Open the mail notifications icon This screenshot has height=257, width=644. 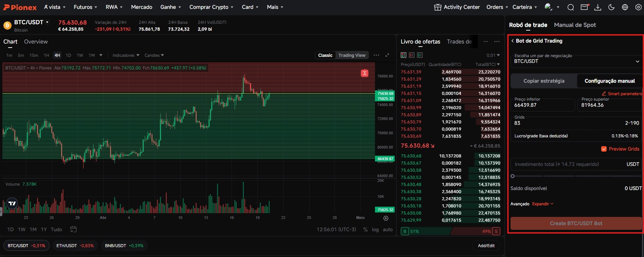coord(585,7)
